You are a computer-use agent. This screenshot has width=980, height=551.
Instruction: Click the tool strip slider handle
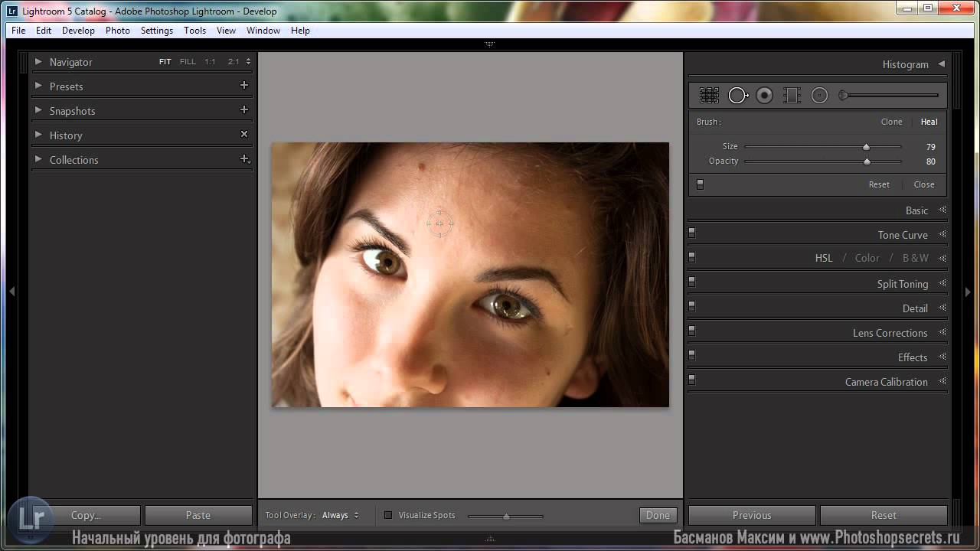(843, 96)
